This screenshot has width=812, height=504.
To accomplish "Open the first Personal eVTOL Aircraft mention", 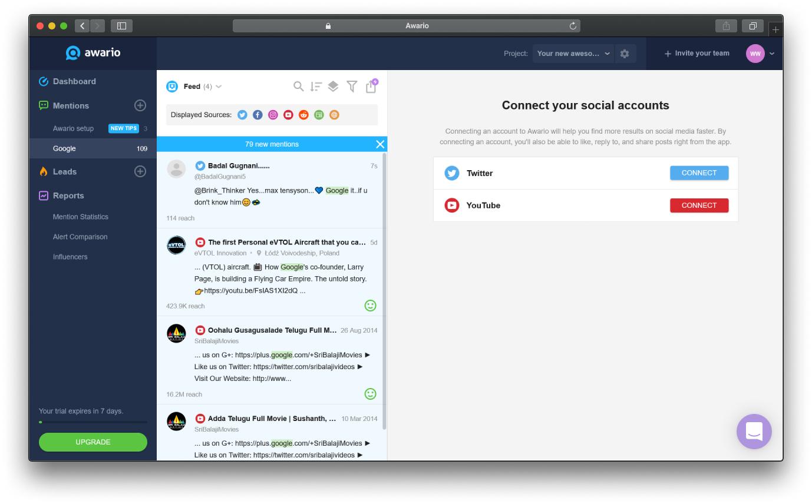I will point(286,242).
